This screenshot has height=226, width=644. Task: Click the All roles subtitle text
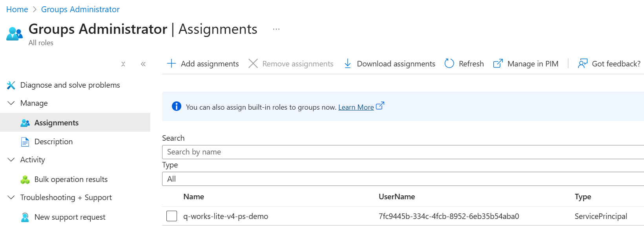pos(41,43)
